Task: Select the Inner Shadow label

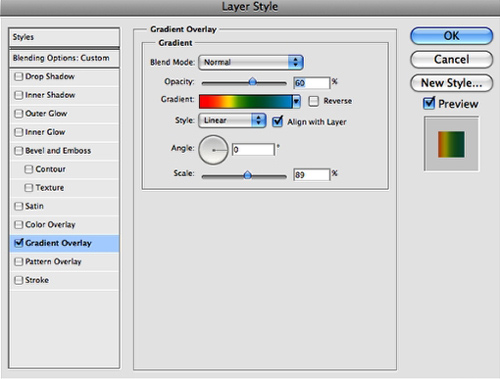Action: click(50, 95)
